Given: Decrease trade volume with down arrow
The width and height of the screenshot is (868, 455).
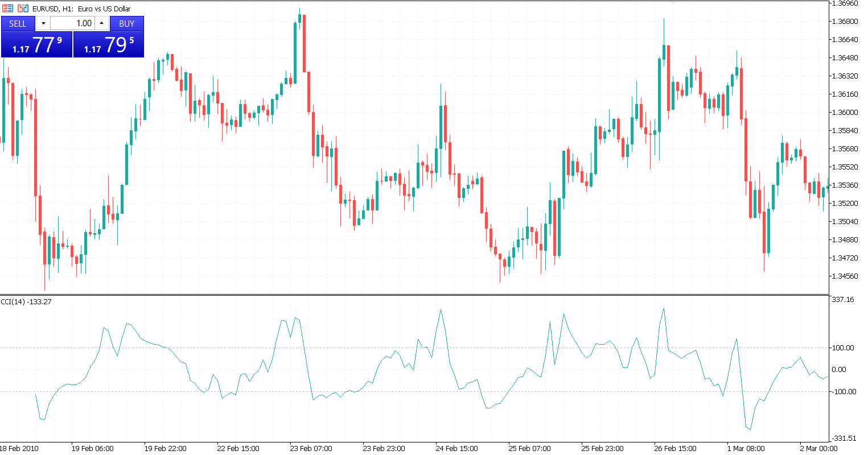Looking at the screenshot, I should (x=43, y=23).
